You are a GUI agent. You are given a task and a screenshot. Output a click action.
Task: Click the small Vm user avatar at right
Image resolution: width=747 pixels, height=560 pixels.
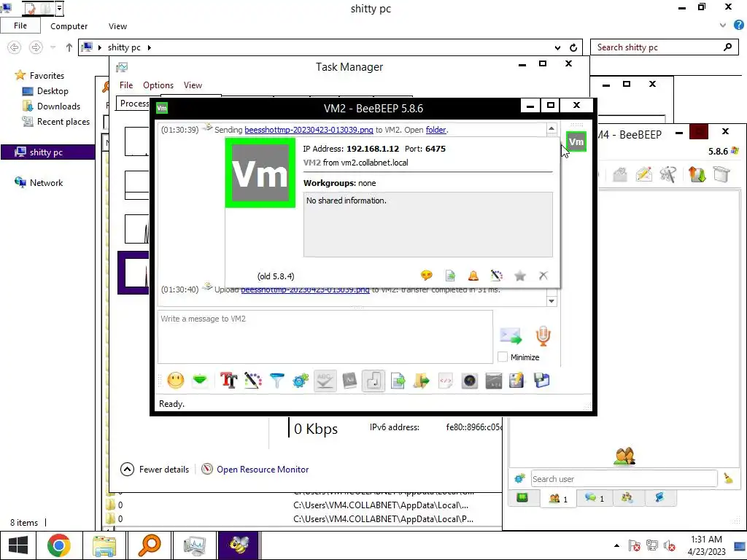click(576, 141)
